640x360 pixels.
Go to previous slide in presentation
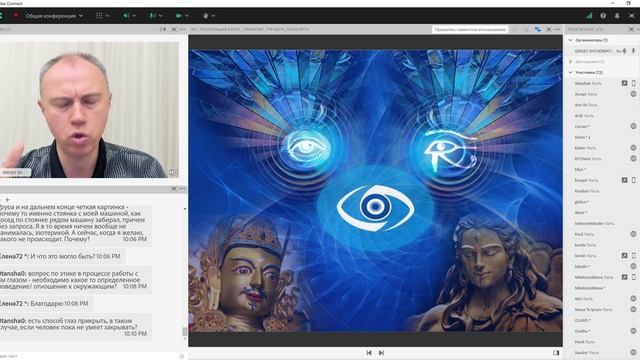click(x=369, y=353)
